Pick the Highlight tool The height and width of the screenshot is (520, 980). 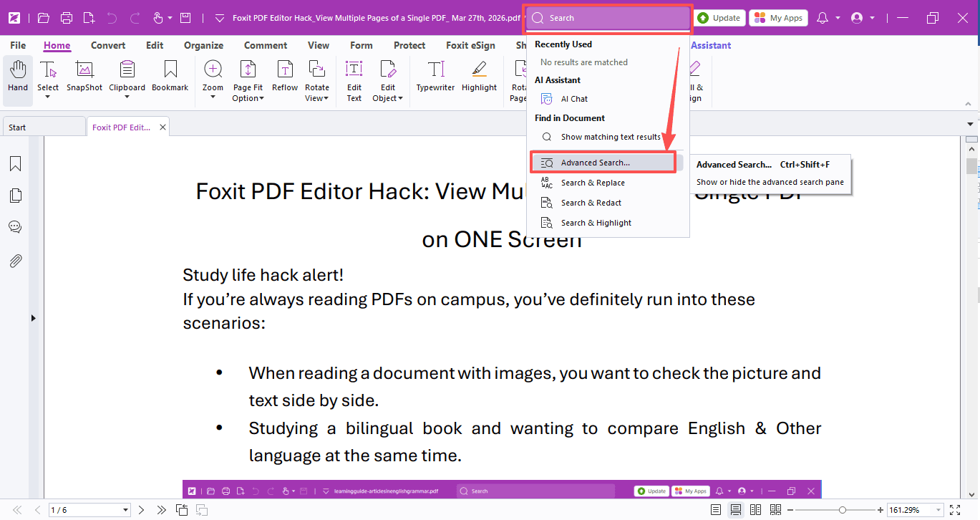coord(479,77)
